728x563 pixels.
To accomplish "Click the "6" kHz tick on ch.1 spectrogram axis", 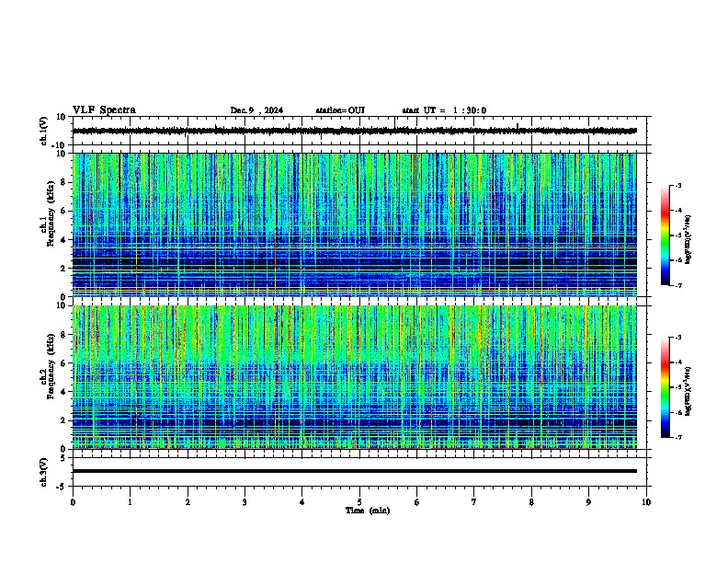I will [x=64, y=212].
